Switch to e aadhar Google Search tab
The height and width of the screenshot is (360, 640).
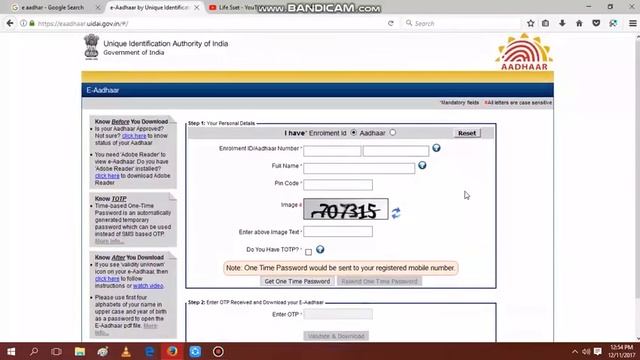52,7
